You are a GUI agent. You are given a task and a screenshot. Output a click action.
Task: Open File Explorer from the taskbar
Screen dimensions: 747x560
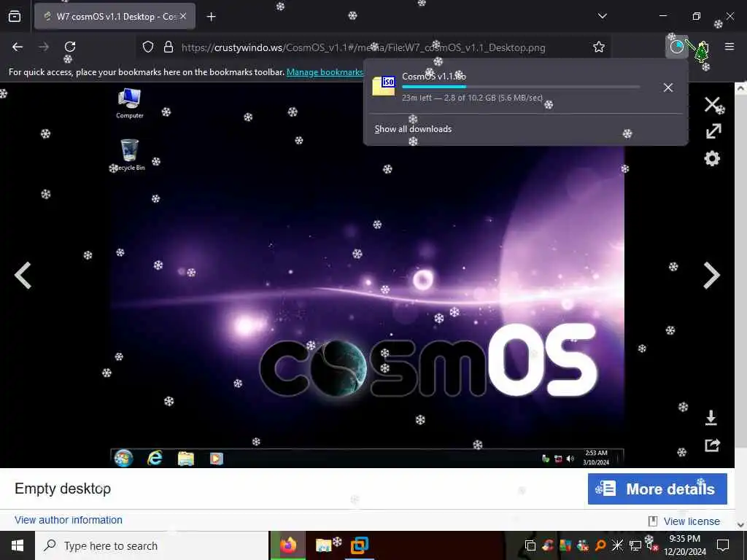pos(323,545)
